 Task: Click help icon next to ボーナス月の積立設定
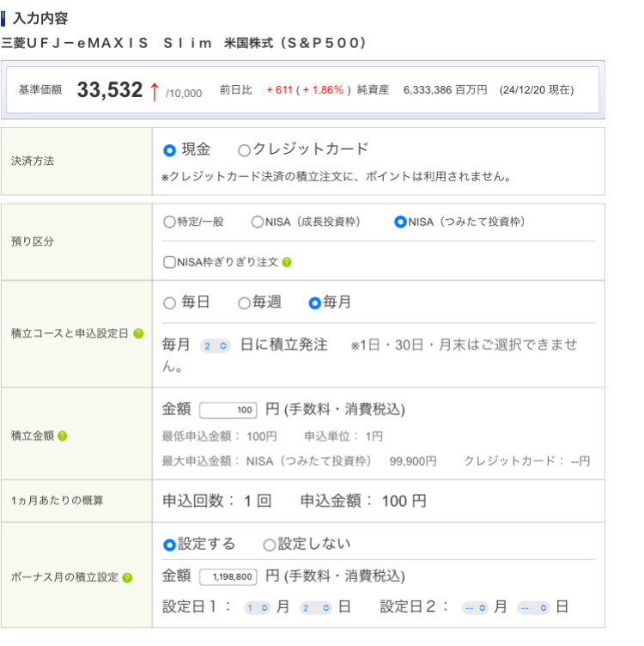click(127, 577)
